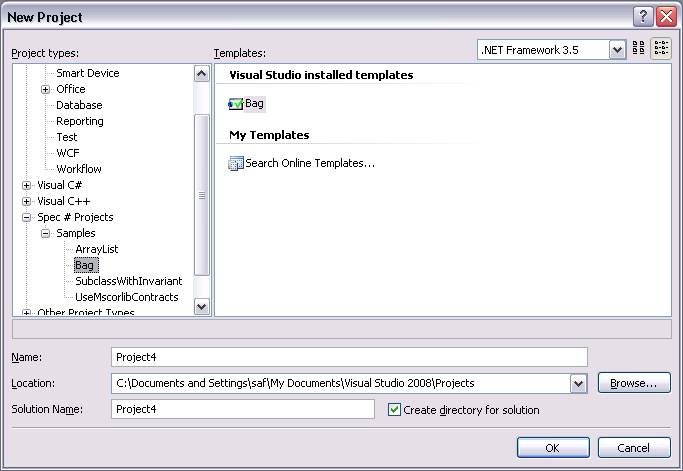
Task: Click the Solution Name input field
Action: (243, 409)
